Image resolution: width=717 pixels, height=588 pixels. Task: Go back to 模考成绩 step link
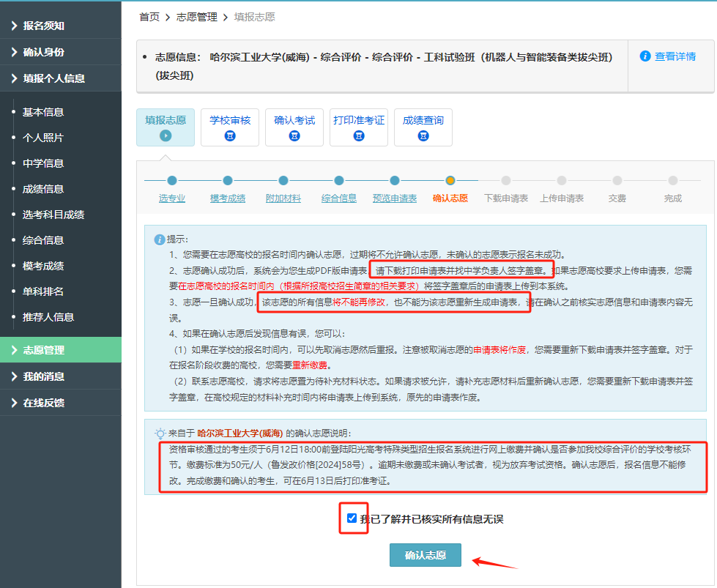tap(228, 198)
